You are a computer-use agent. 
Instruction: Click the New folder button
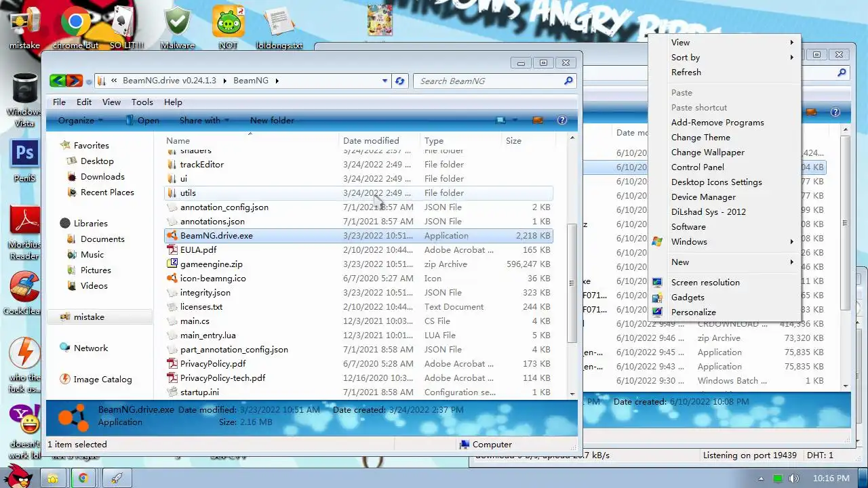(272, 120)
